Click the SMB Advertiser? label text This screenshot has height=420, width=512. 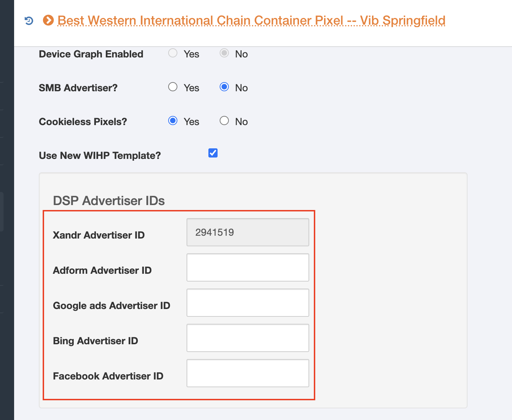[78, 88]
